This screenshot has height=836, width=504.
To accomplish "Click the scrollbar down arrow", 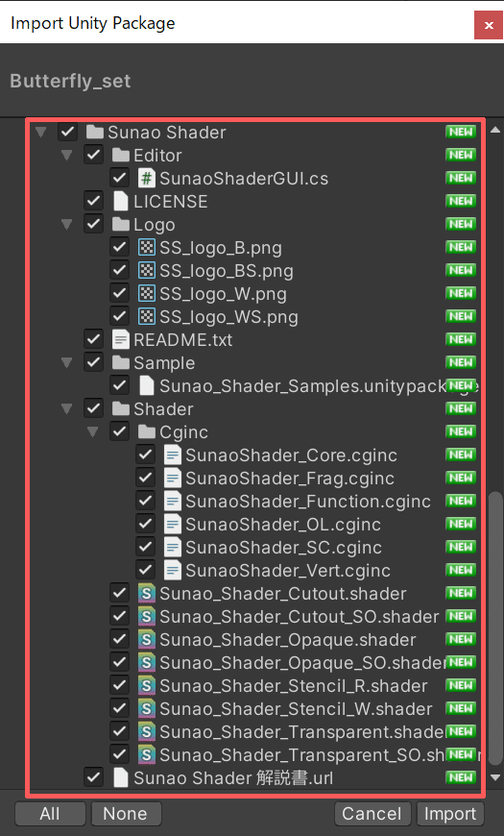I will point(495,778).
